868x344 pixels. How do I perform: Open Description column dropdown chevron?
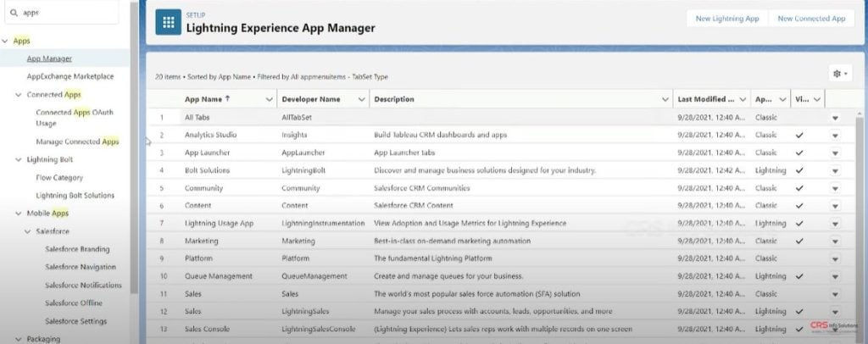click(665, 99)
